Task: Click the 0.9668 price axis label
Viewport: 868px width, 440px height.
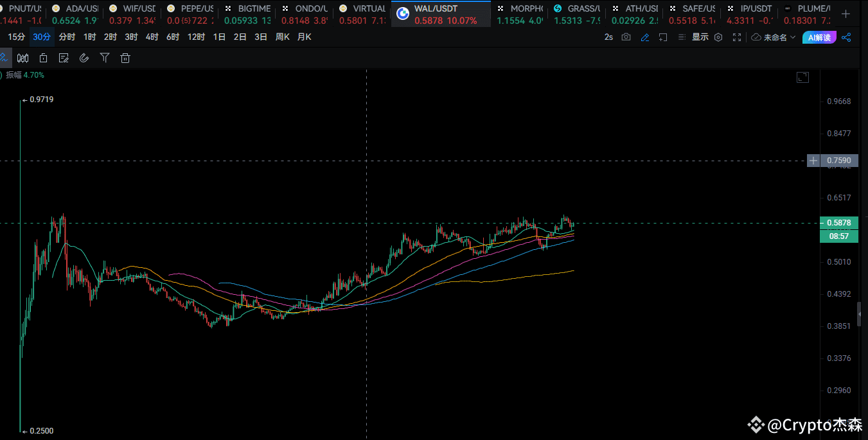Action: click(839, 101)
